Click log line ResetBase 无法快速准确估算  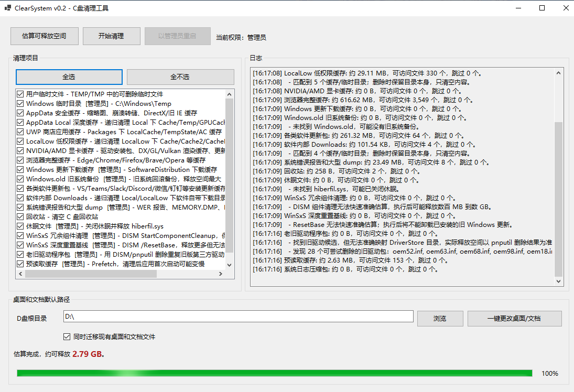pyautogui.click(x=383, y=225)
